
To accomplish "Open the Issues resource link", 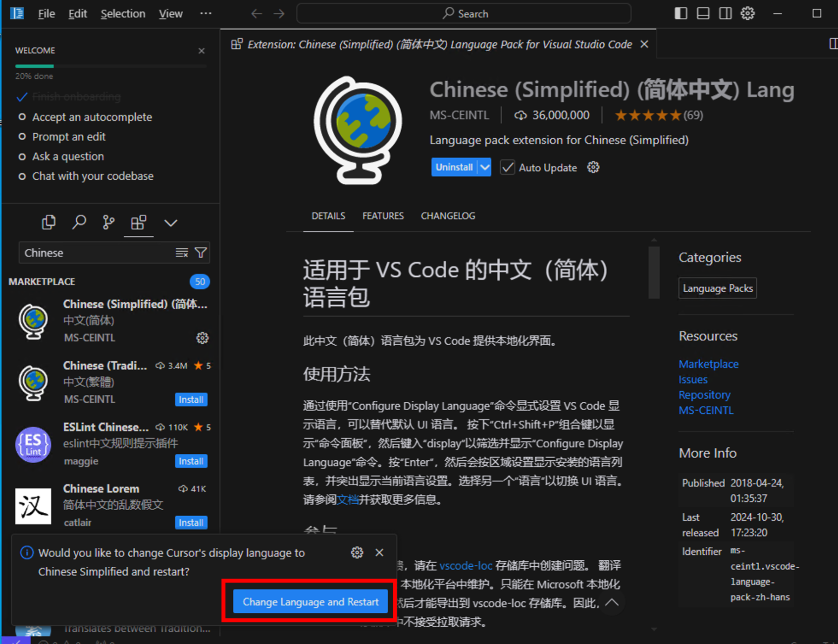I will click(x=693, y=379).
